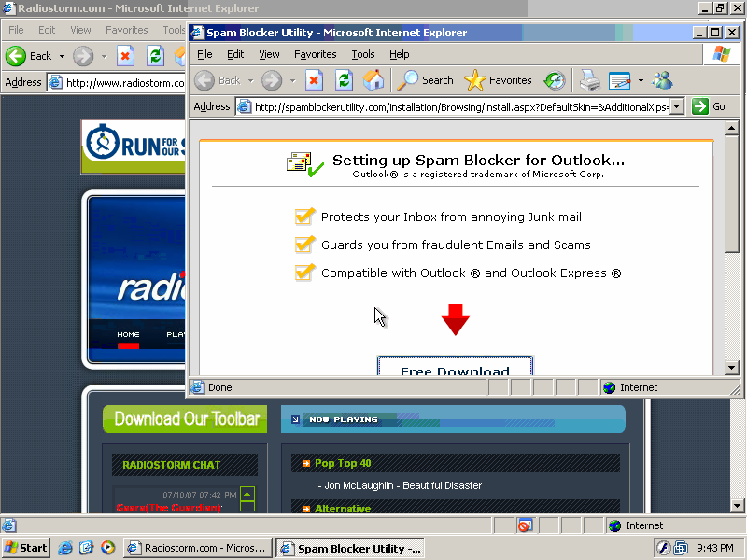Open History icon in Spam Blocker toolbar
Viewport: 747px width, 560px height.
tap(555, 80)
